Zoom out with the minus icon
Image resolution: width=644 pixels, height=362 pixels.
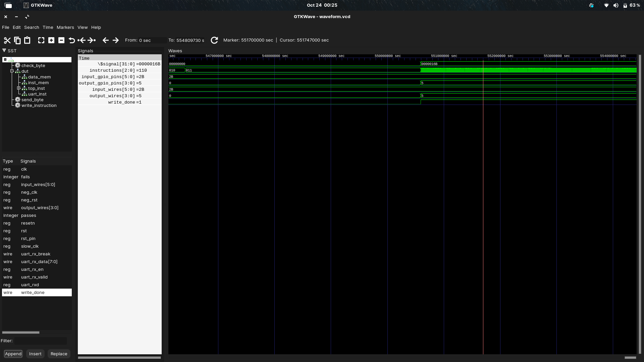pyautogui.click(x=61, y=40)
